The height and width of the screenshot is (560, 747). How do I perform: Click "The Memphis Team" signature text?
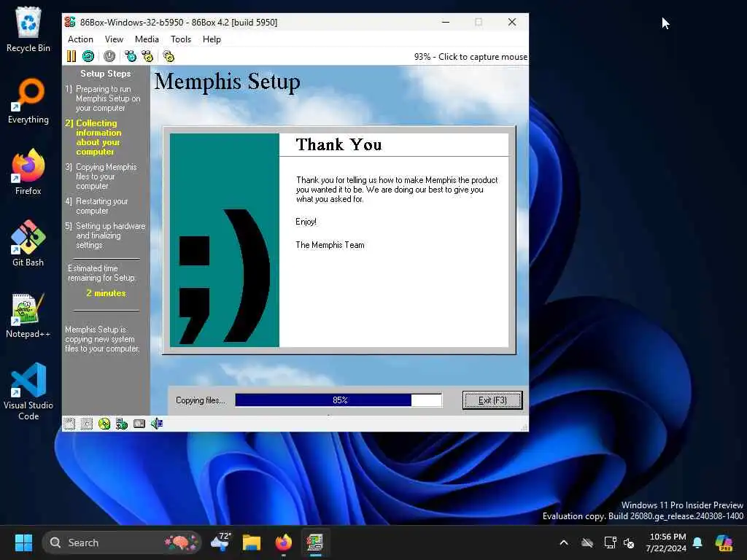330,245
